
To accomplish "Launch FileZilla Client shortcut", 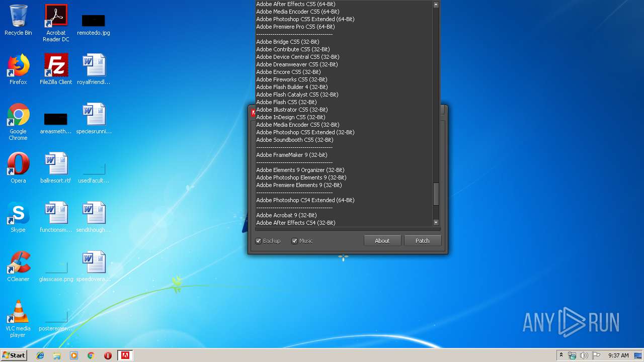I will tap(56, 69).
